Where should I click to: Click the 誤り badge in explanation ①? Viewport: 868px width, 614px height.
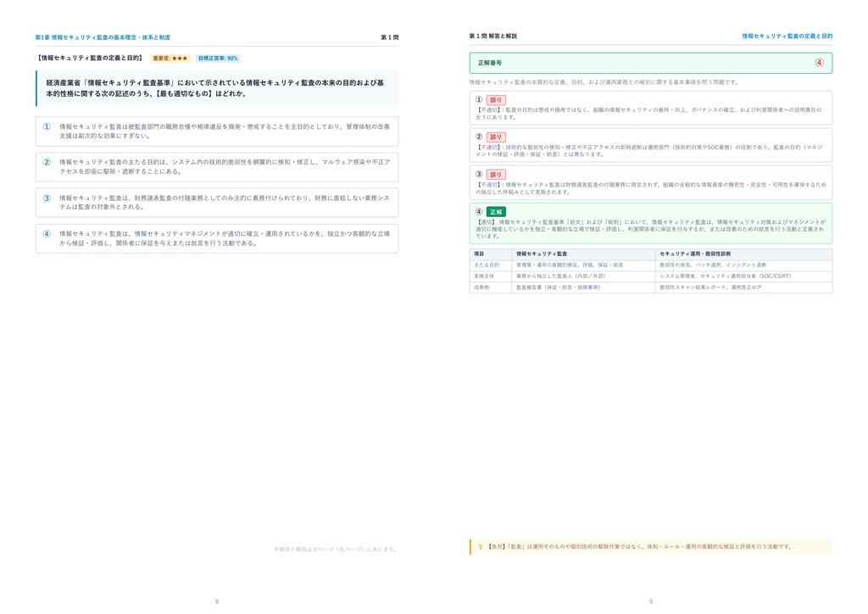click(496, 100)
